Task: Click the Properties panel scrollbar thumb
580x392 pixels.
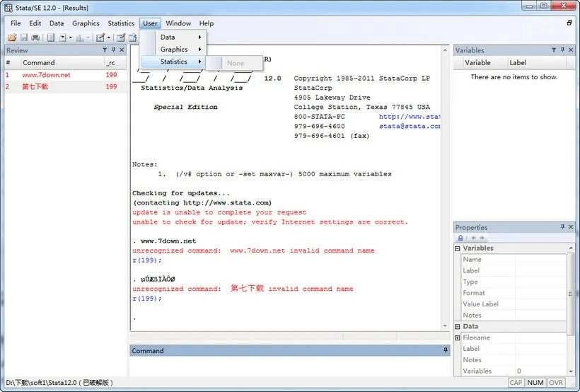Action: coord(570,294)
